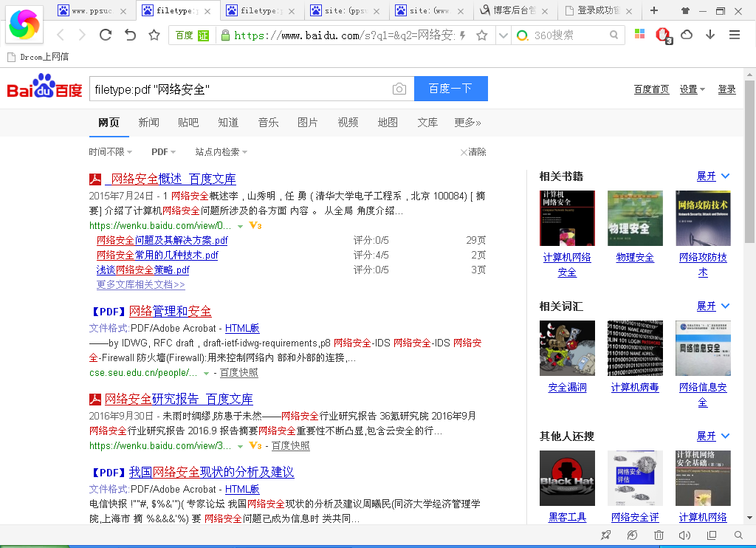Viewport: 756px width, 548px height.
Task: Click the PDF icon beside 网络安全概述 result
Action: pyautogui.click(x=95, y=179)
